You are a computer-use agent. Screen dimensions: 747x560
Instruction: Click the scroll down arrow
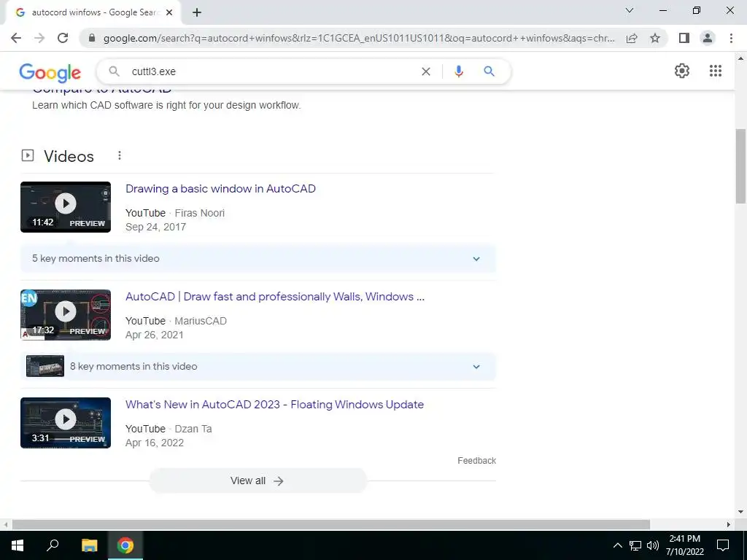click(x=740, y=512)
